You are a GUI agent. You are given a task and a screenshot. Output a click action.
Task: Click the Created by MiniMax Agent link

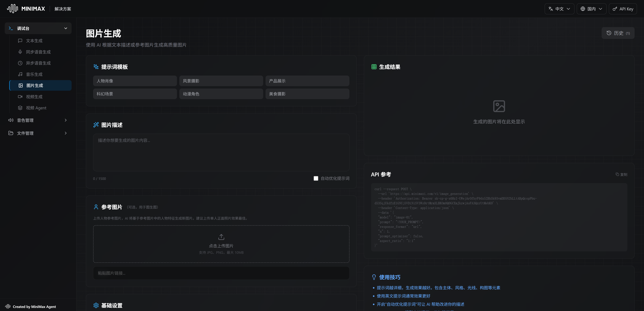coord(34,306)
